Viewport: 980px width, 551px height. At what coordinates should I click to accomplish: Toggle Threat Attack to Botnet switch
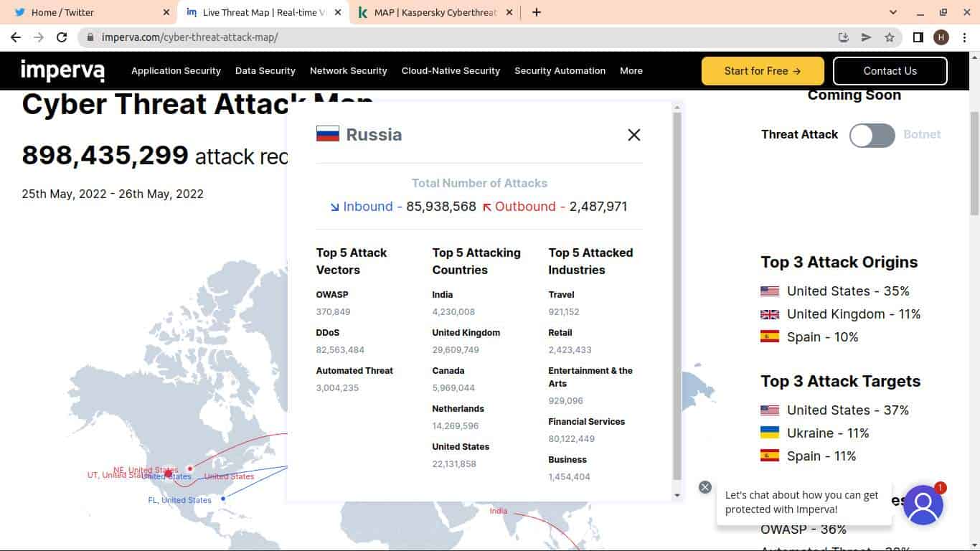pos(872,135)
